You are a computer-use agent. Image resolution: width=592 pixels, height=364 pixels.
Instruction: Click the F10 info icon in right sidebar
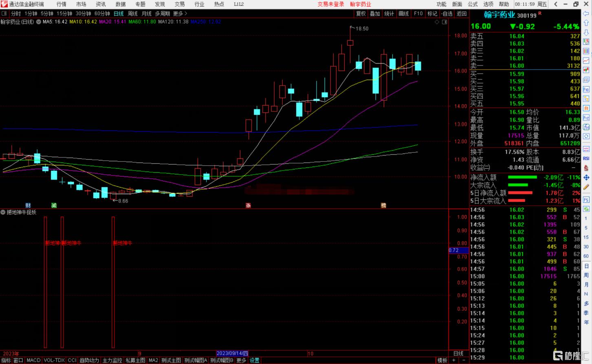(586, 89)
